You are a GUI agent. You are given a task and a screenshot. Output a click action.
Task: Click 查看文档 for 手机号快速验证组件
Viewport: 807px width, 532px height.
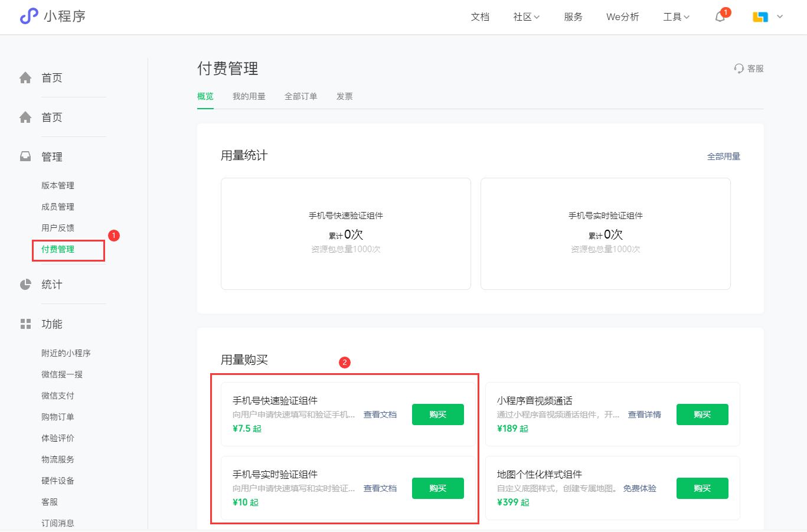click(380, 414)
